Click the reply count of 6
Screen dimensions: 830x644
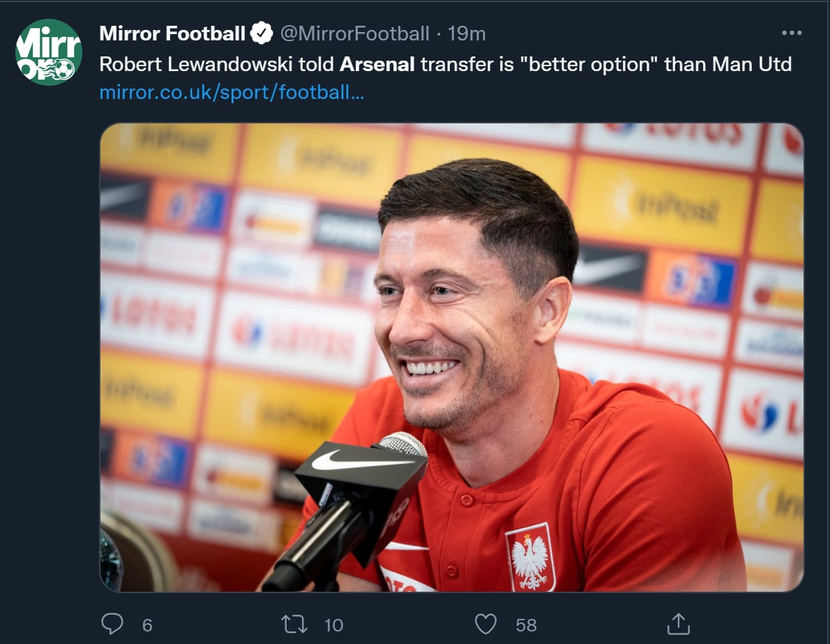click(147, 625)
